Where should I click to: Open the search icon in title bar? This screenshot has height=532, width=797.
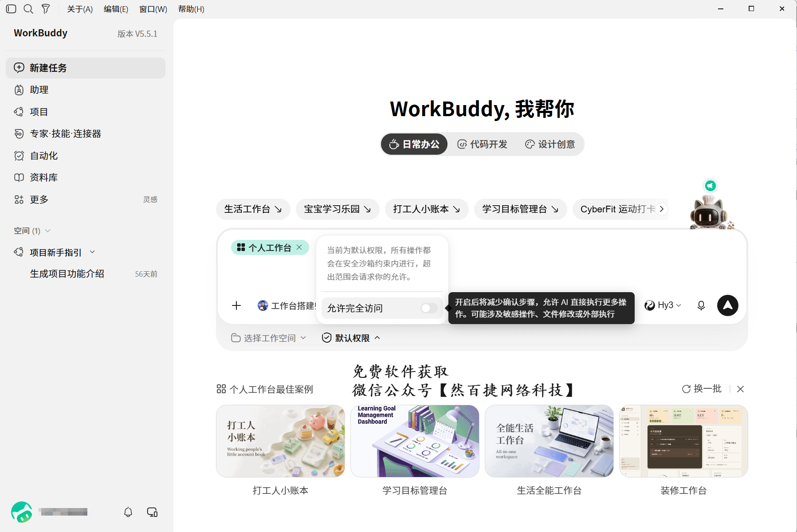point(28,9)
